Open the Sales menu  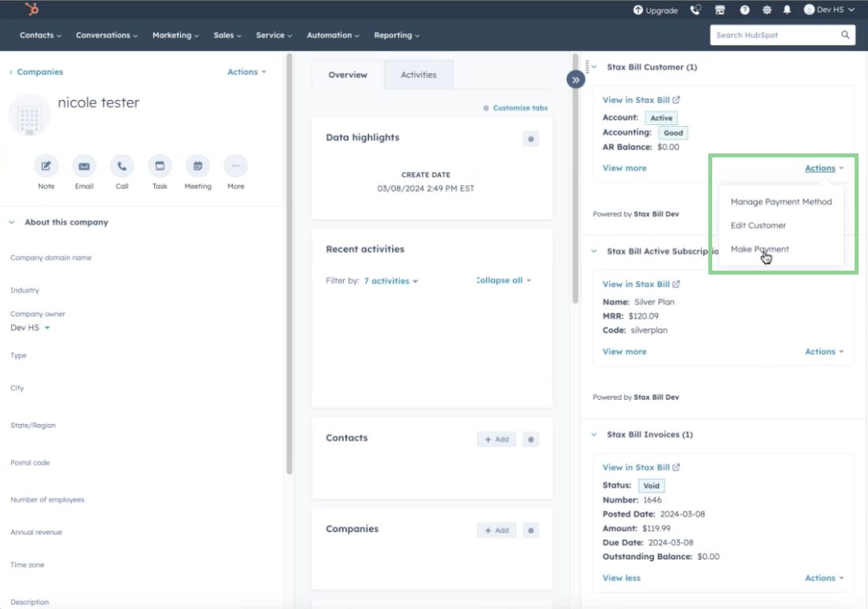click(227, 35)
